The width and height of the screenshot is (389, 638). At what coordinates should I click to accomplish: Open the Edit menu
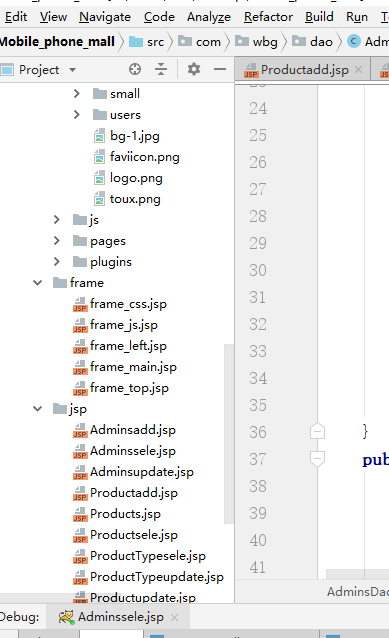(16, 17)
